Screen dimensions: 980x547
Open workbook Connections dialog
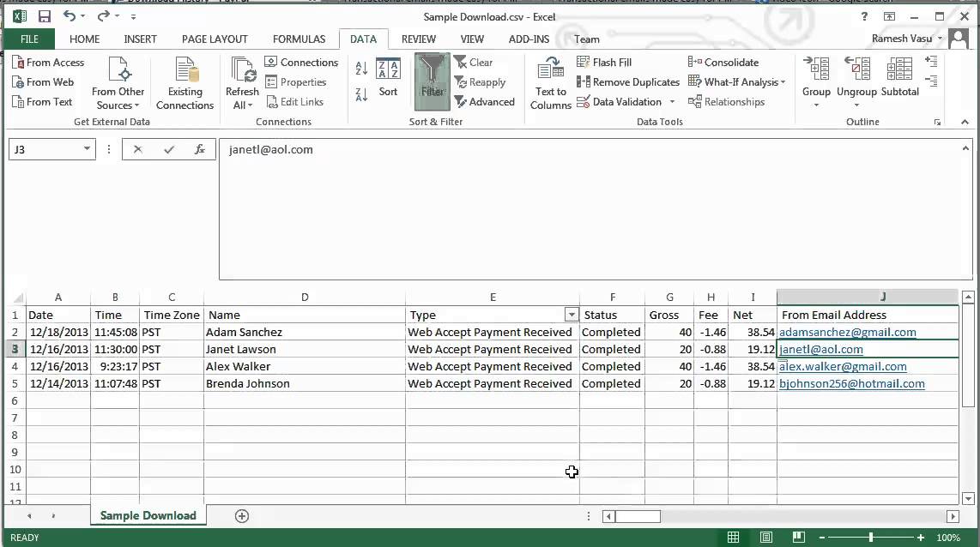pos(302,63)
